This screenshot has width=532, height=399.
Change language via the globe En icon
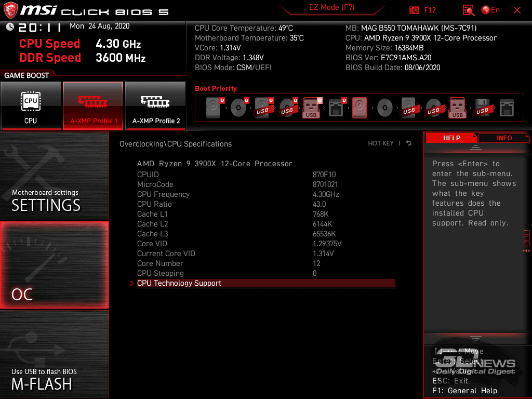[x=490, y=10]
